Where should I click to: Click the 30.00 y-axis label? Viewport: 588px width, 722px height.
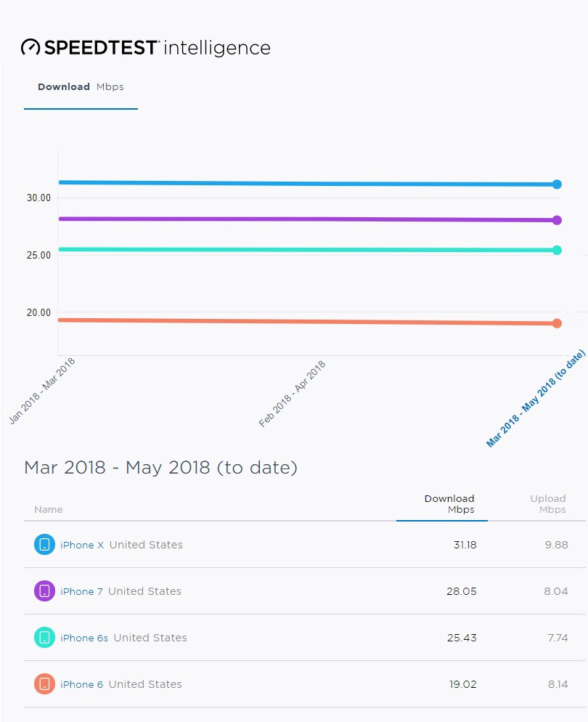pyautogui.click(x=38, y=198)
